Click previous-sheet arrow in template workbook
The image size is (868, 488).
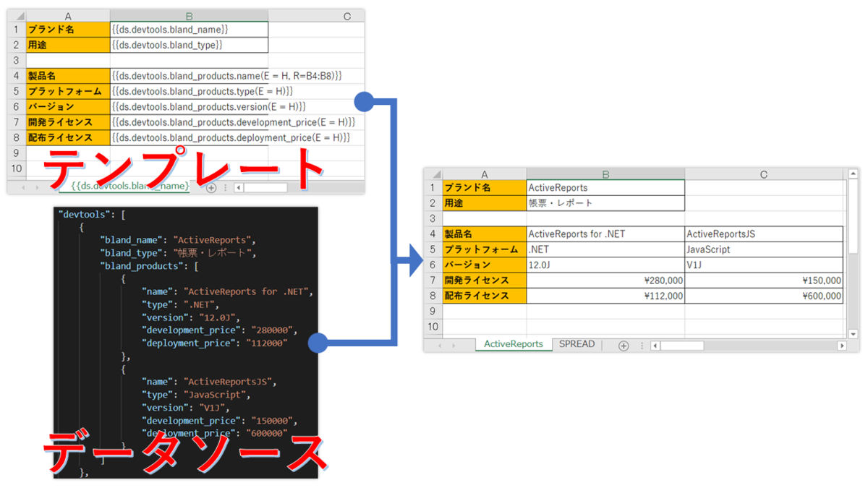pos(22,187)
